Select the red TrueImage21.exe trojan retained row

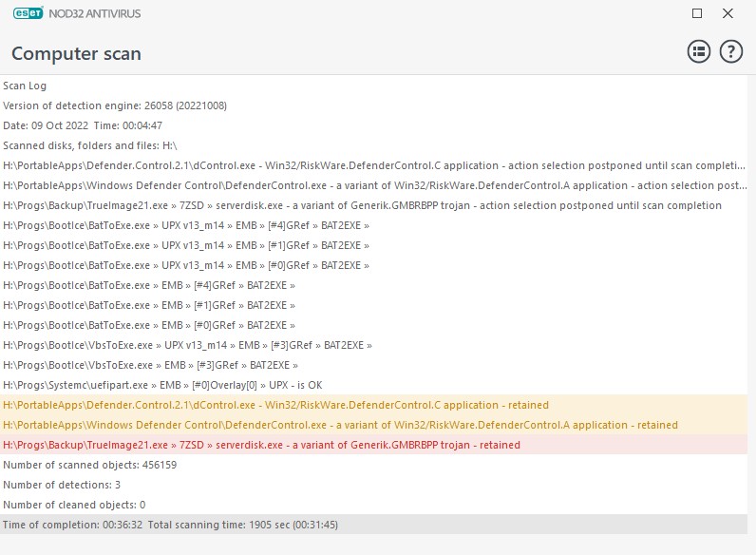click(261, 445)
